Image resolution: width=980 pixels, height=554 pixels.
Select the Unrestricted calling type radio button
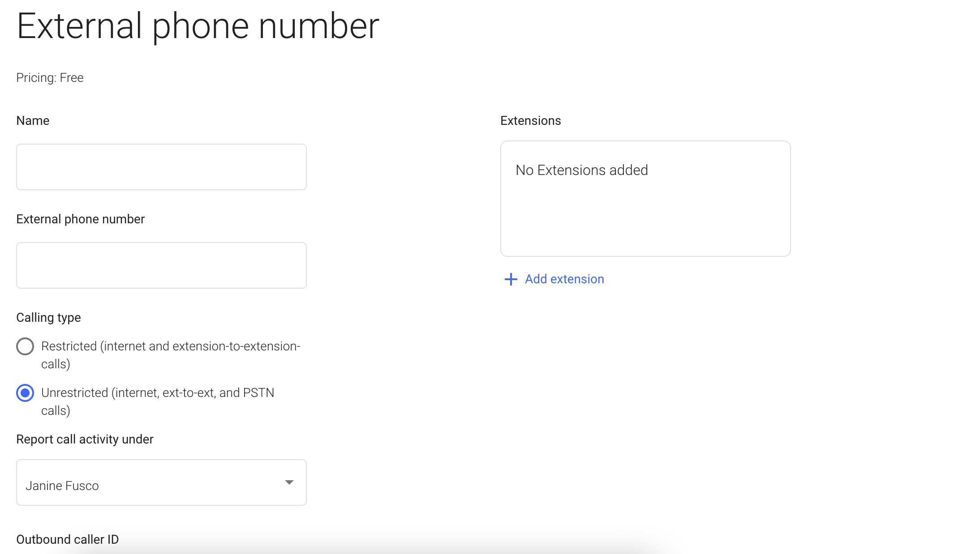(25, 393)
